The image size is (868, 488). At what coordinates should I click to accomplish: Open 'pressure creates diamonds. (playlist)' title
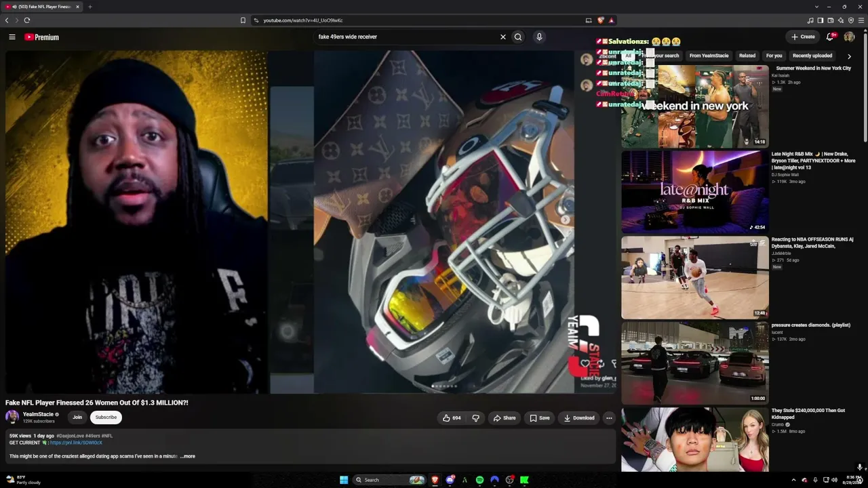click(810, 325)
